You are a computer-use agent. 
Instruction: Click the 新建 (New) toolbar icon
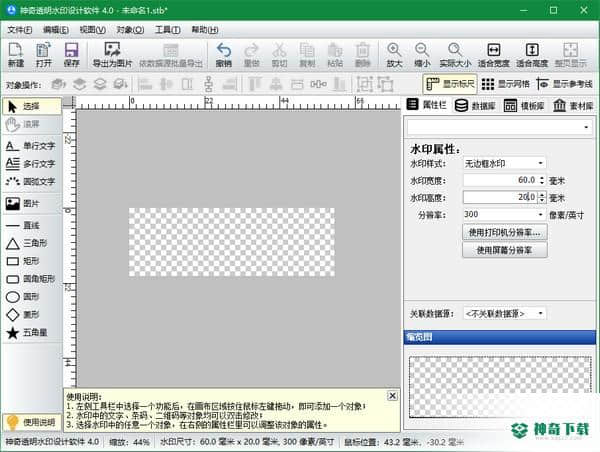(16, 55)
